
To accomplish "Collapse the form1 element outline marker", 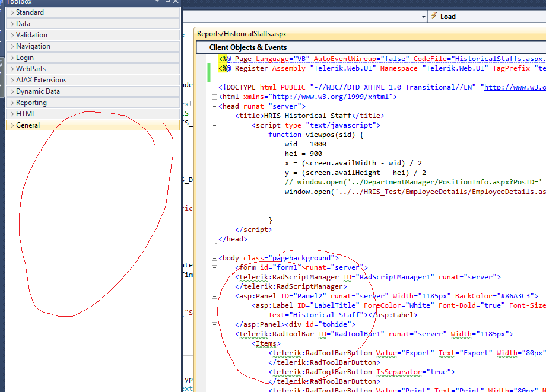I will point(214,268).
